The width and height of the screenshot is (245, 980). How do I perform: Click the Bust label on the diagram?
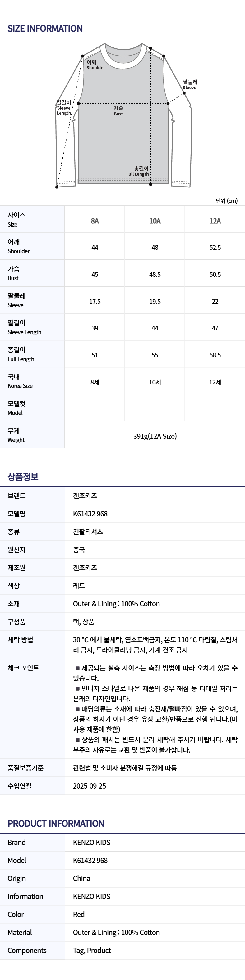pyautogui.click(x=118, y=111)
